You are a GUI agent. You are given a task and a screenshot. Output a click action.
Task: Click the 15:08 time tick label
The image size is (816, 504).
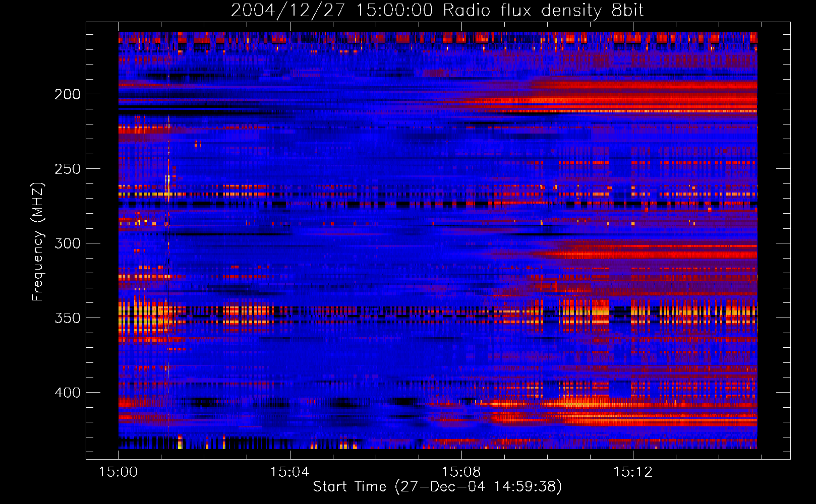[x=461, y=472]
